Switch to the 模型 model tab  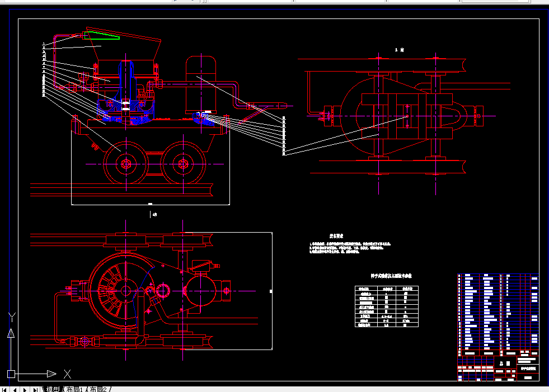pyautogui.click(x=53, y=389)
